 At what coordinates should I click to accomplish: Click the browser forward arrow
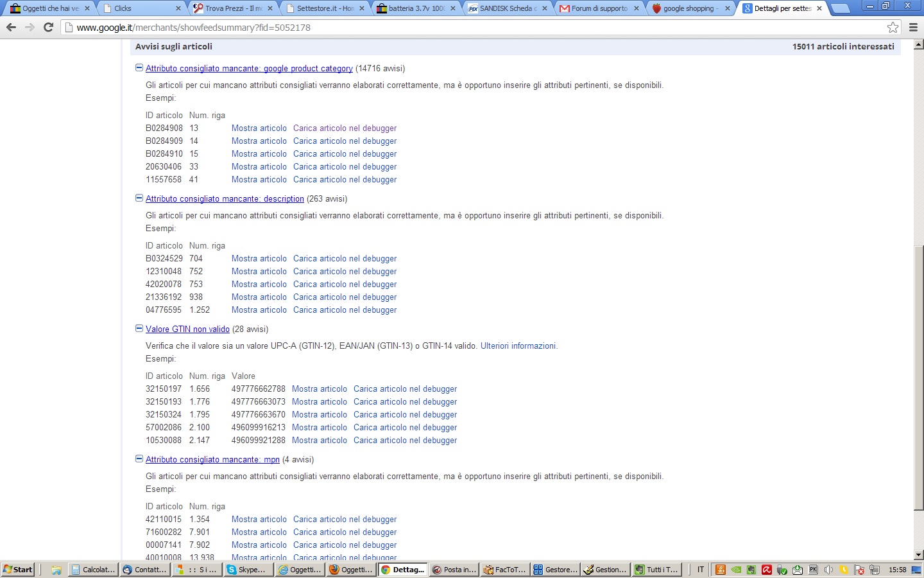pos(30,27)
